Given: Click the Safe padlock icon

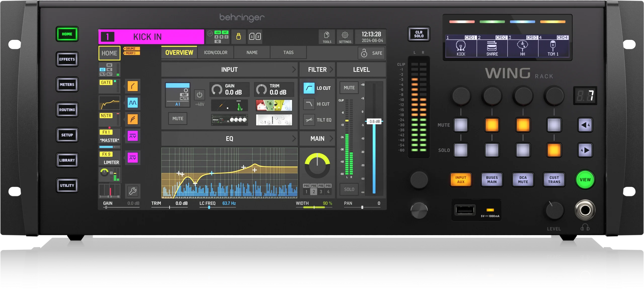Looking at the screenshot, I should click(364, 53).
